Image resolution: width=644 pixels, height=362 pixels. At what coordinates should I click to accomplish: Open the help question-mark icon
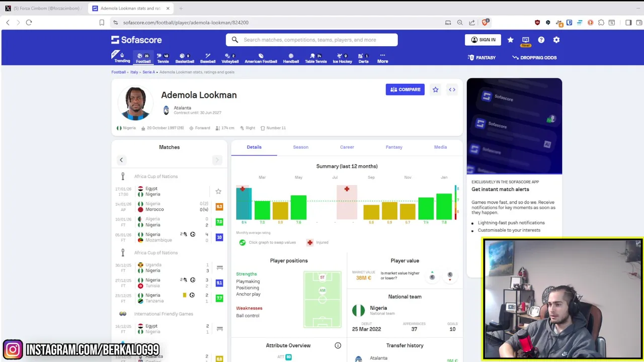541,40
